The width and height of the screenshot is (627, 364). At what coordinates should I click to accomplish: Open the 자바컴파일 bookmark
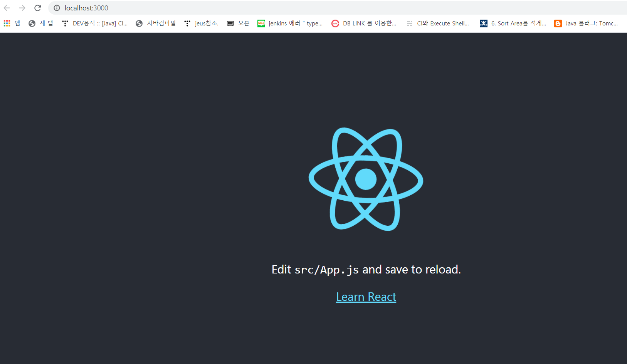pyautogui.click(x=156, y=23)
